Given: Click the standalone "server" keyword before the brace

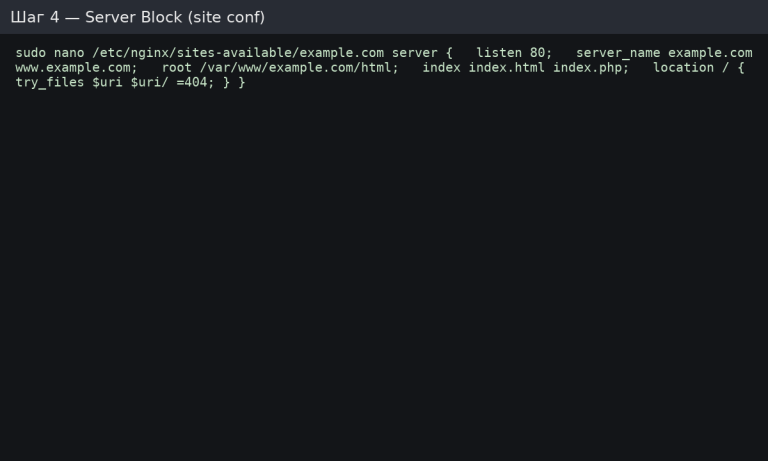Looking at the screenshot, I should coord(415,52).
